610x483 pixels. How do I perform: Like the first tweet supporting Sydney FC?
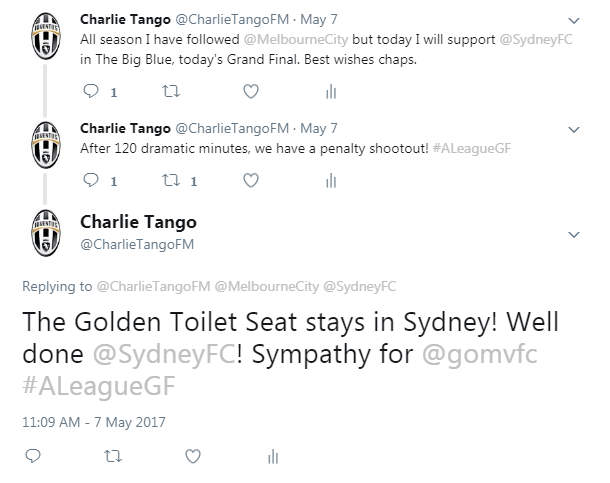point(251,91)
